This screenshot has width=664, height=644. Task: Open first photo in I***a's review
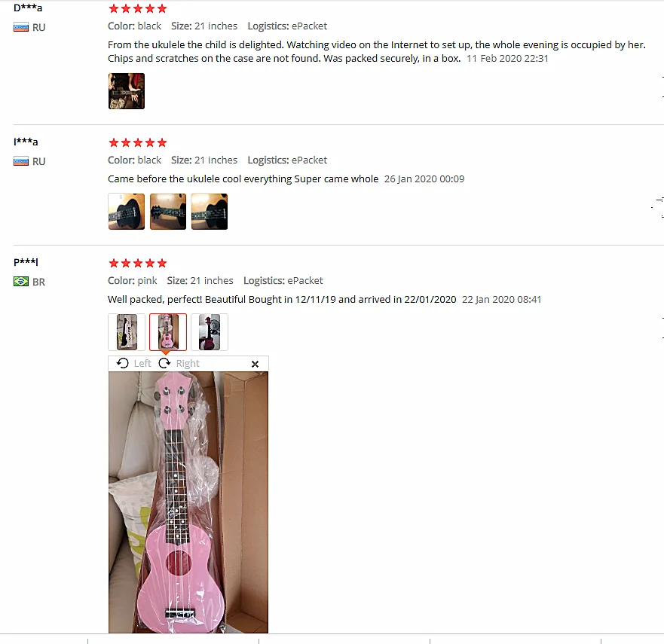coord(126,212)
